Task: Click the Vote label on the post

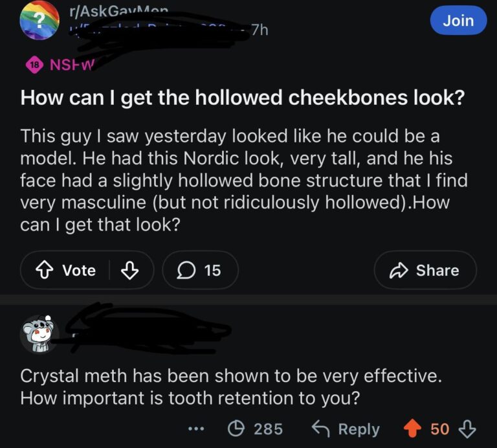Action: tap(78, 270)
